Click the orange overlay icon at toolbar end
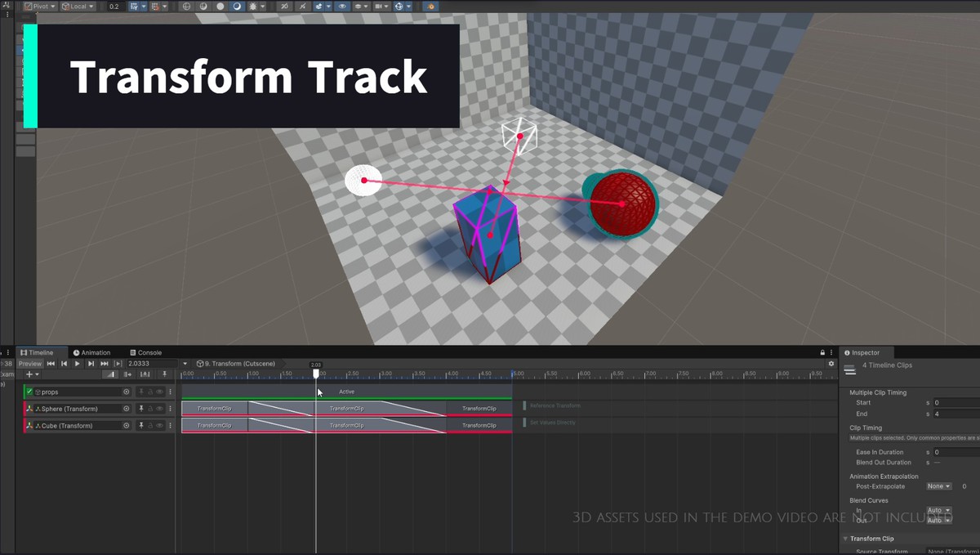The width and height of the screenshot is (980, 555). pos(430,7)
